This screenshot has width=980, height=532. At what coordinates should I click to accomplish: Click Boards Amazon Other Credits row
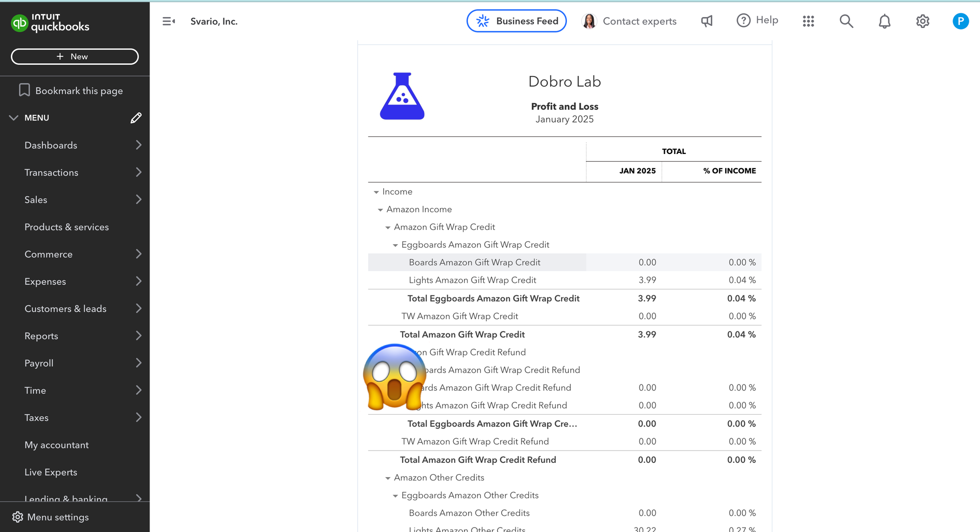pos(564,513)
